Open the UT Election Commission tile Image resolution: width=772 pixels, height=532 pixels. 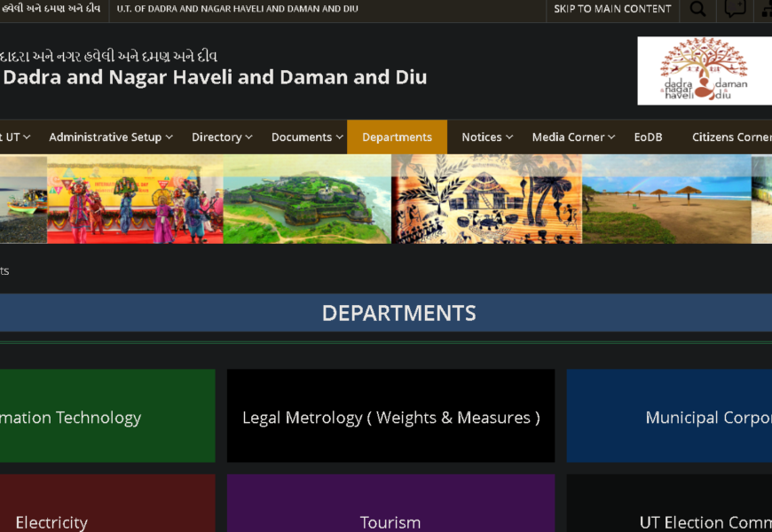tap(669, 504)
